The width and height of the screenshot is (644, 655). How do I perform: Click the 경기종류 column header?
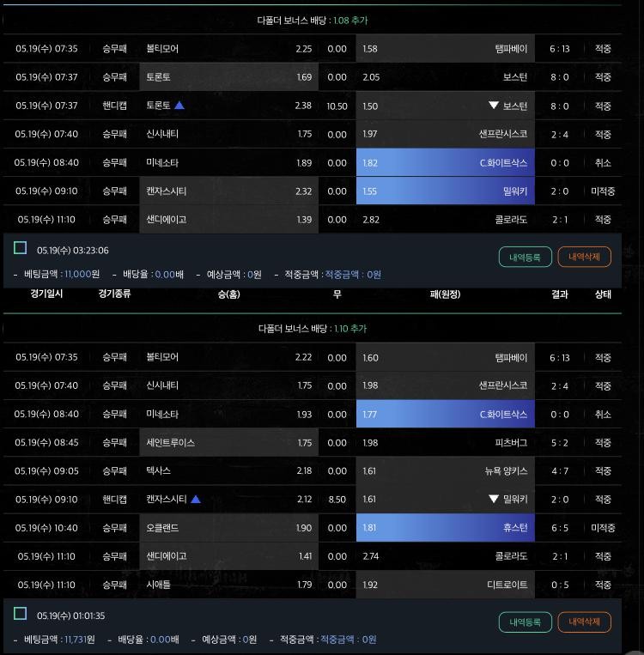[114, 294]
